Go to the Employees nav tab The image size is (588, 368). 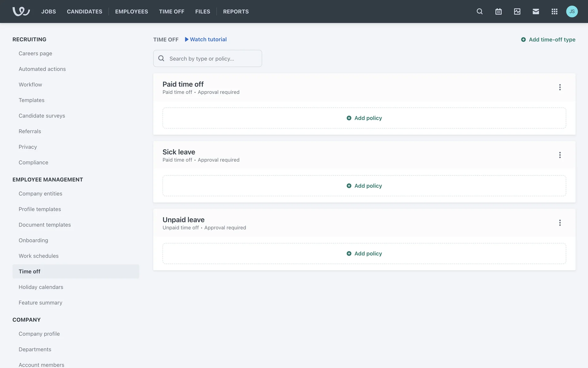[x=131, y=11]
